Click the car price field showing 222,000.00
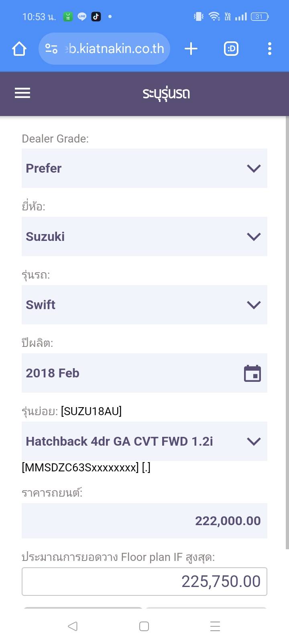The width and height of the screenshot is (289, 644). tap(144, 521)
